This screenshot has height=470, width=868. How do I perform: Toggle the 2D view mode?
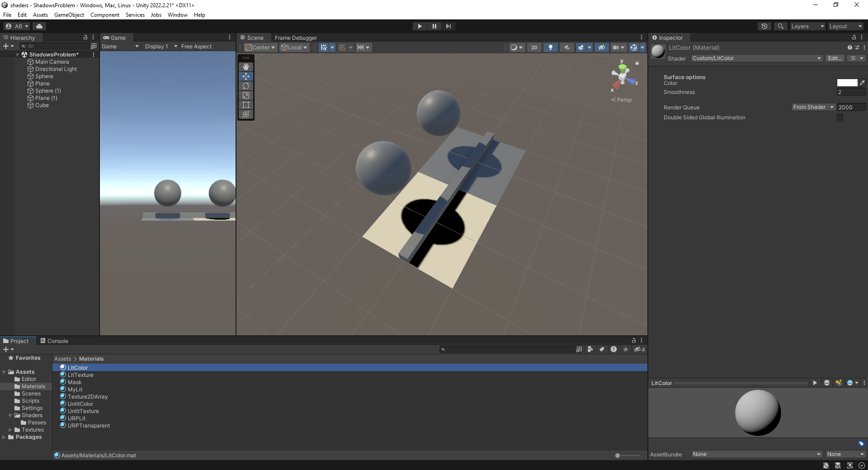point(534,47)
